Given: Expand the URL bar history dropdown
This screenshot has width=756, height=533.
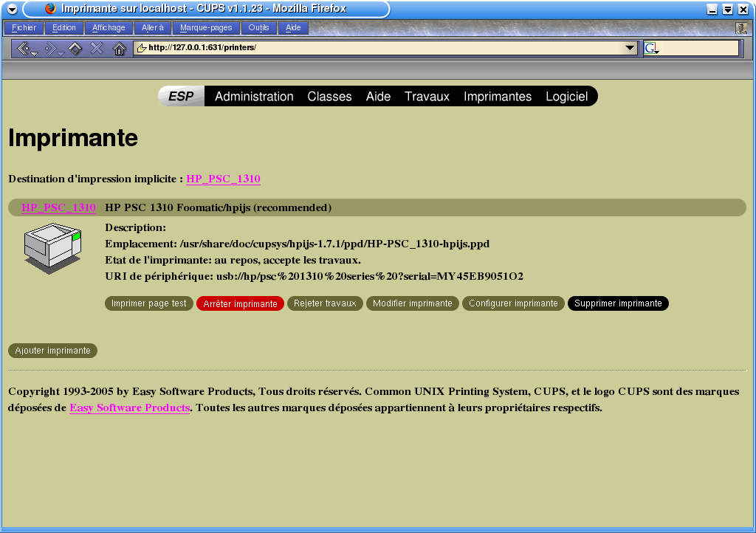Looking at the screenshot, I should tap(630, 48).
